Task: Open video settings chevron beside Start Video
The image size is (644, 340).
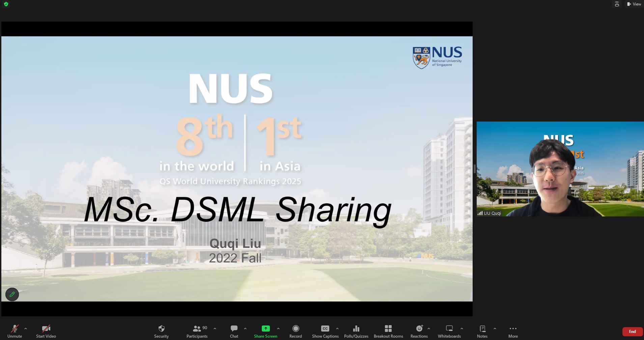Action: [57, 329]
